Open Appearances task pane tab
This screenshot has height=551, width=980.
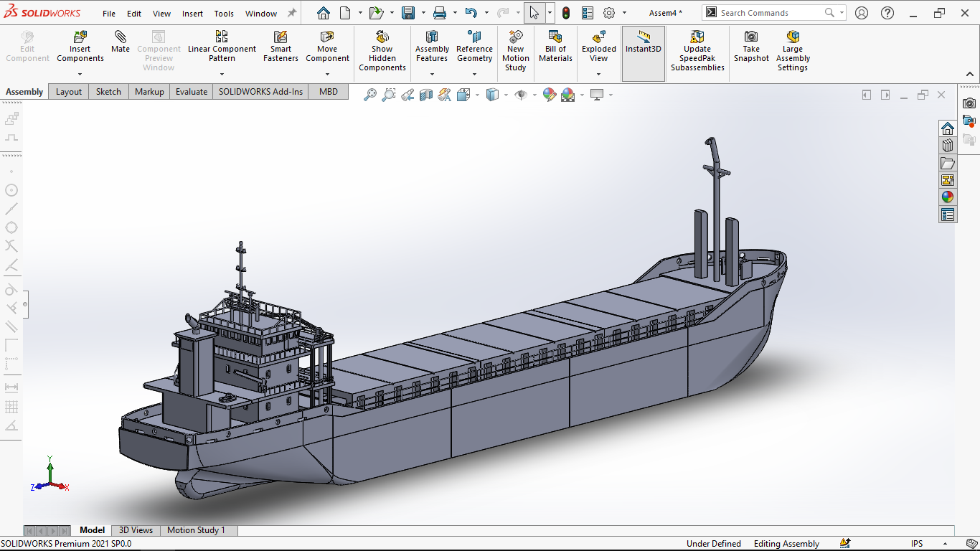coord(948,197)
